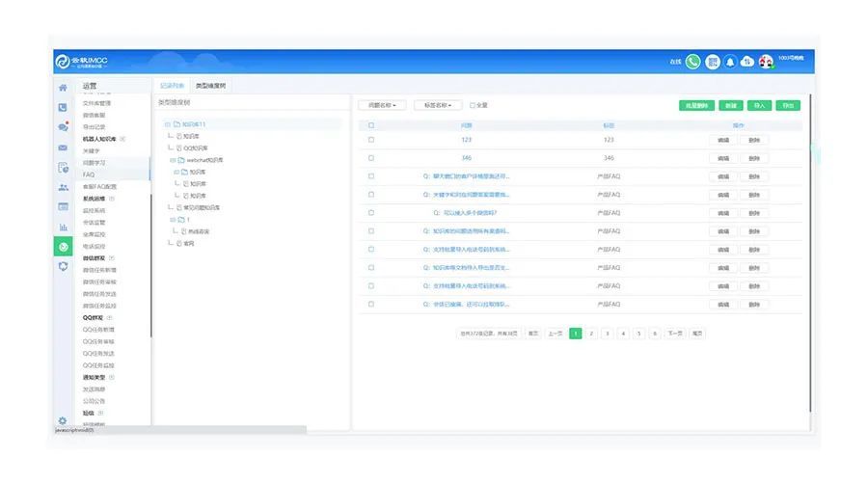Click the next page 下一页 button
The width and height of the screenshot is (868, 482).
click(x=675, y=334)
